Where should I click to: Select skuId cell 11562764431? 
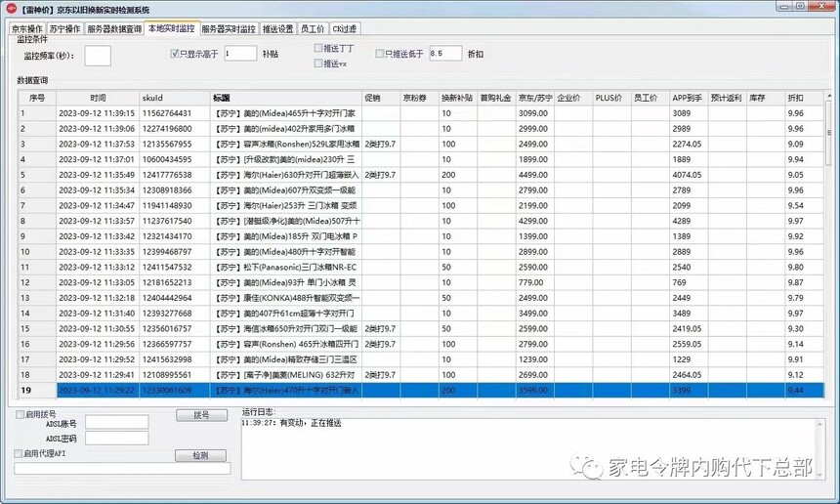click(x=175, y=113)
